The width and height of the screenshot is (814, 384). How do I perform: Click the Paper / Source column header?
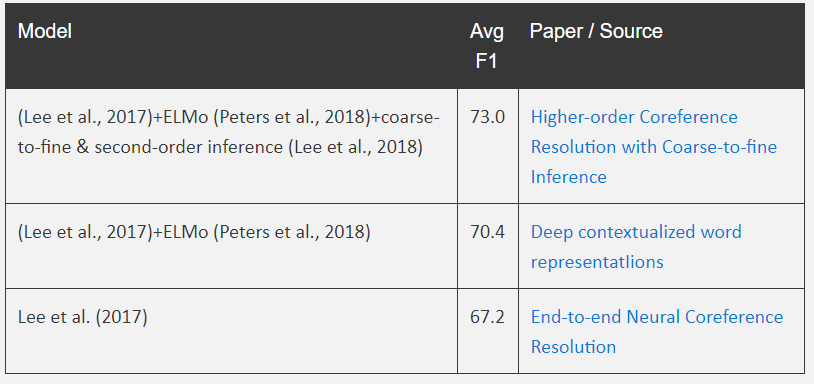click(596, 32)
